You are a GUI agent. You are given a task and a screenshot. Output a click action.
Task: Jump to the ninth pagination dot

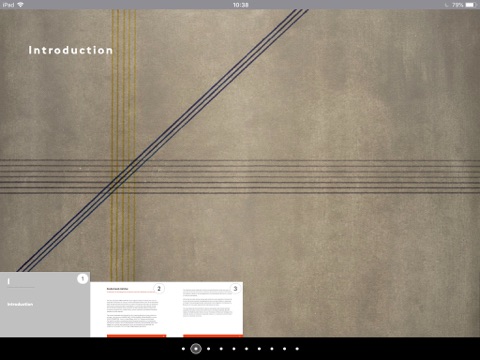click(x=285, y=349)
